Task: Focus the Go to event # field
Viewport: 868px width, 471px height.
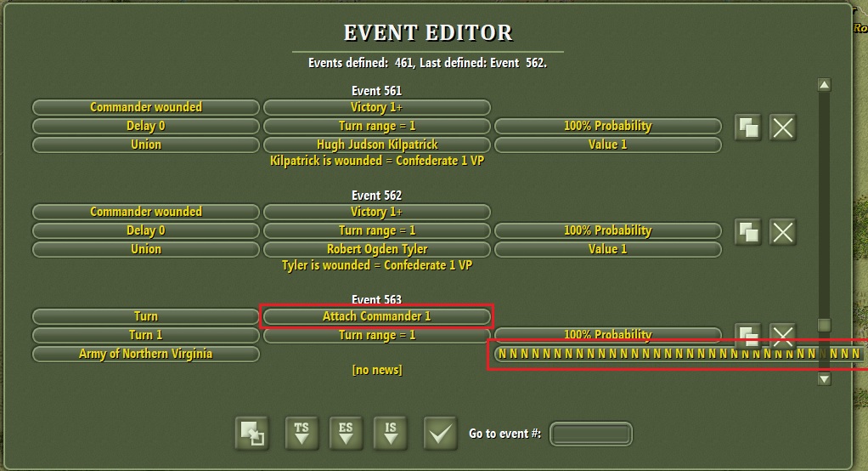Action: (x=590, y=434)
